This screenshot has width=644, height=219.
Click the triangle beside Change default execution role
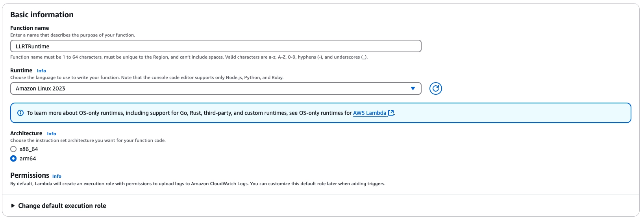(x=13, y=206)
